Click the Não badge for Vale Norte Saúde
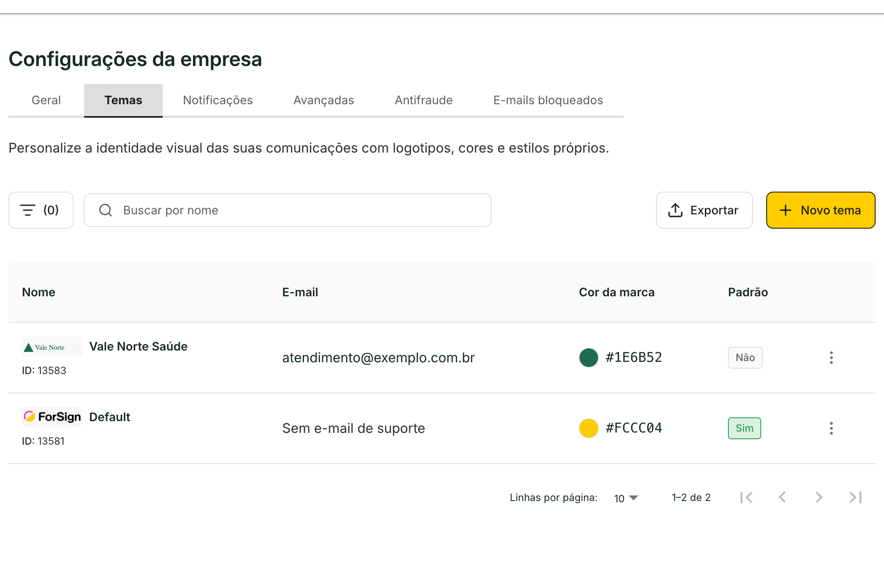Viewport: 884px width, 588px height. [745, 358]
